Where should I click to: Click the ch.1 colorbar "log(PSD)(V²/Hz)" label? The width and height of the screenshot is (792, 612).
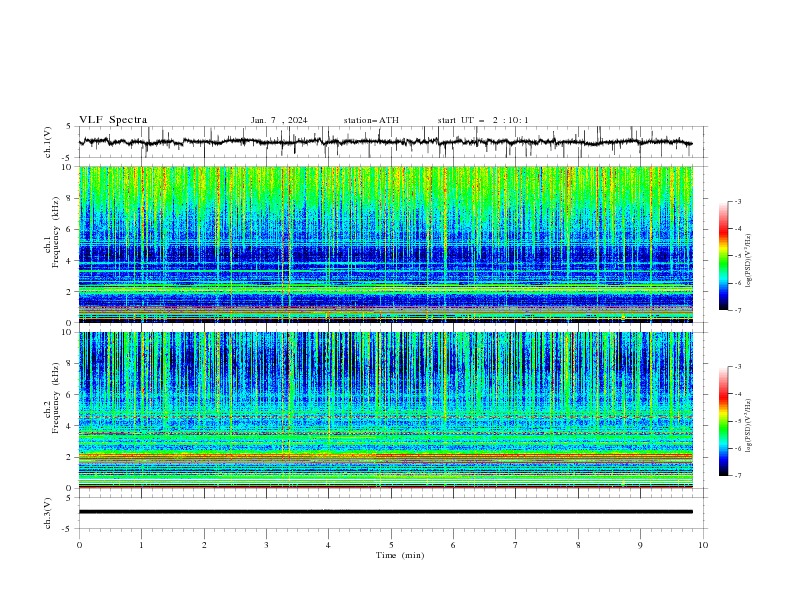[748, 261]
